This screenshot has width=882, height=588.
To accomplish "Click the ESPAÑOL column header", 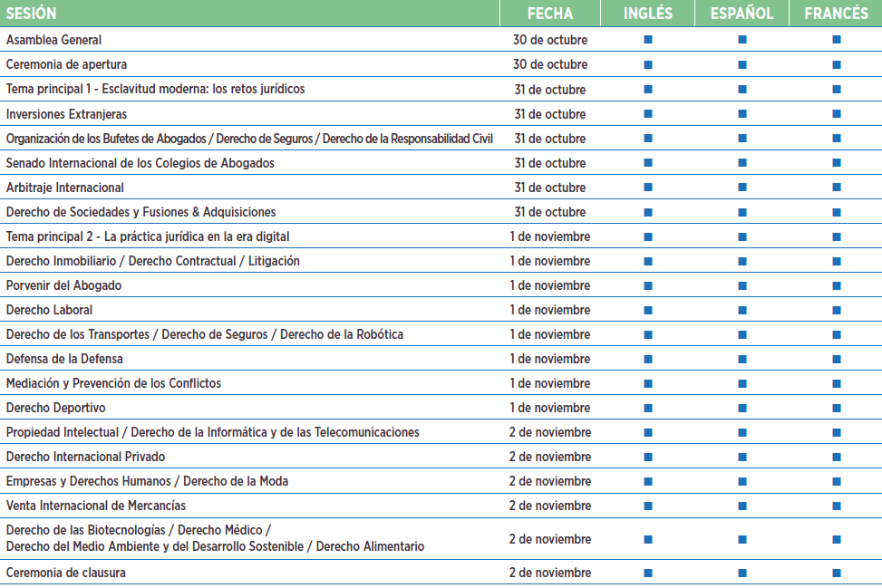I will tap(741, 14).
